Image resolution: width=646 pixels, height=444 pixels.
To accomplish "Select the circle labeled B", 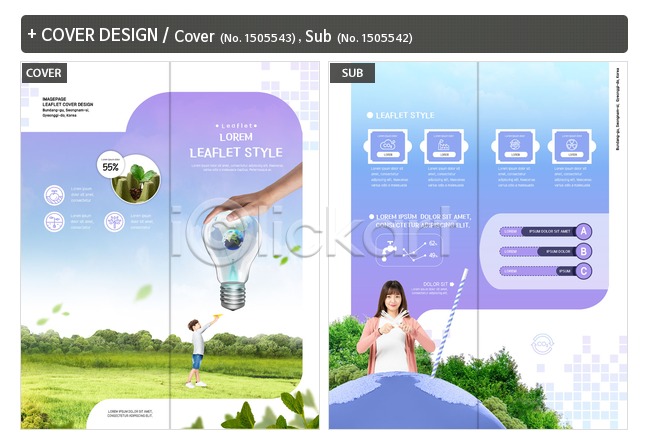I will (584, 252).
